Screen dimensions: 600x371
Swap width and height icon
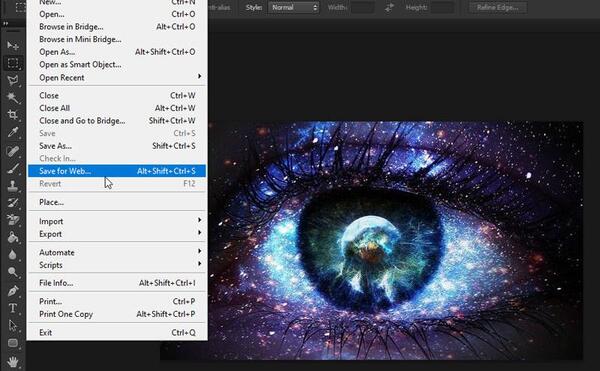[x=389, y=7]
